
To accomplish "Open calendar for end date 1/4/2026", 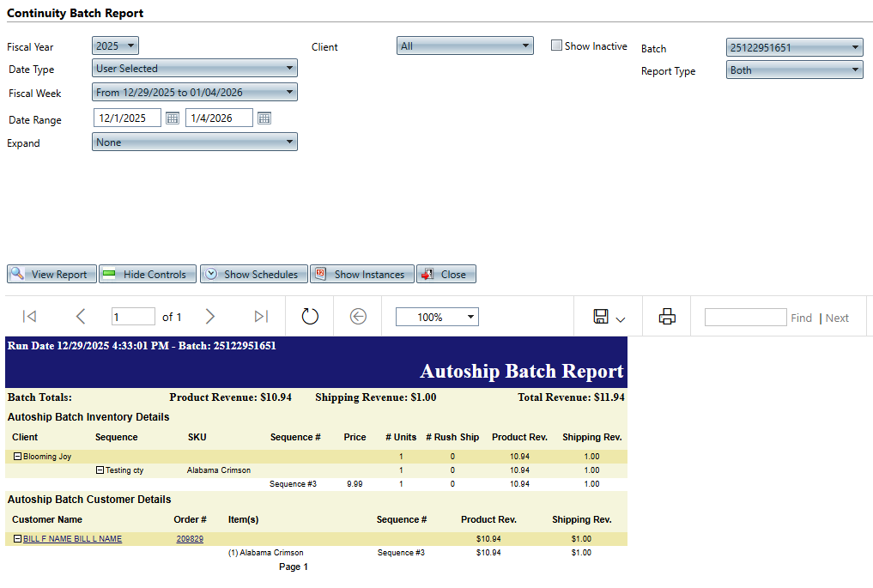I will pyautogui.click(x=264, y=118).
